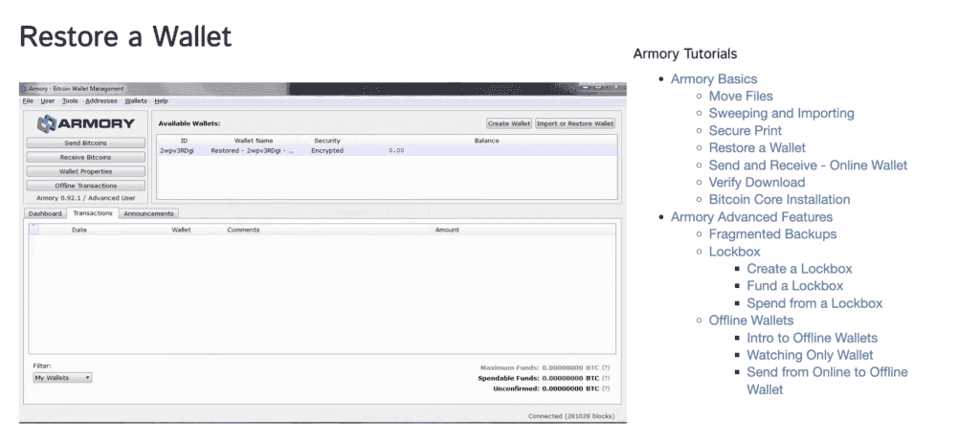
Task: Click the help icon beside Unconfirmed
Action: click(x=606, y=388)
